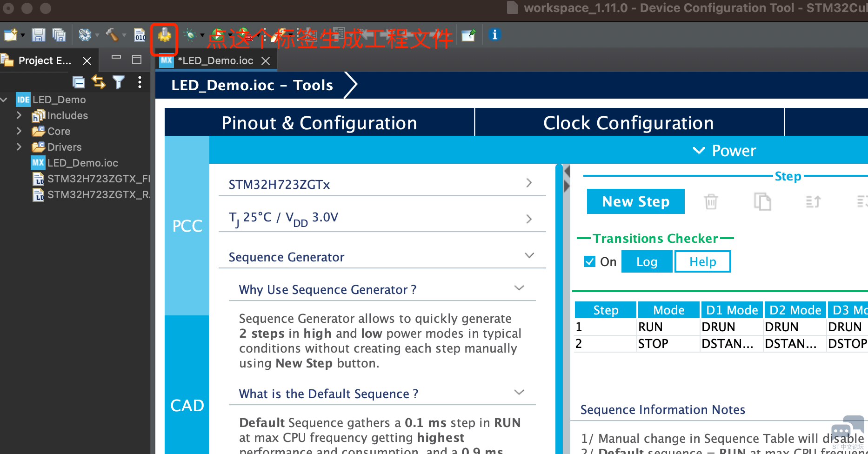Open the dropdown arrow beside debug bug

tap(202, 35)
